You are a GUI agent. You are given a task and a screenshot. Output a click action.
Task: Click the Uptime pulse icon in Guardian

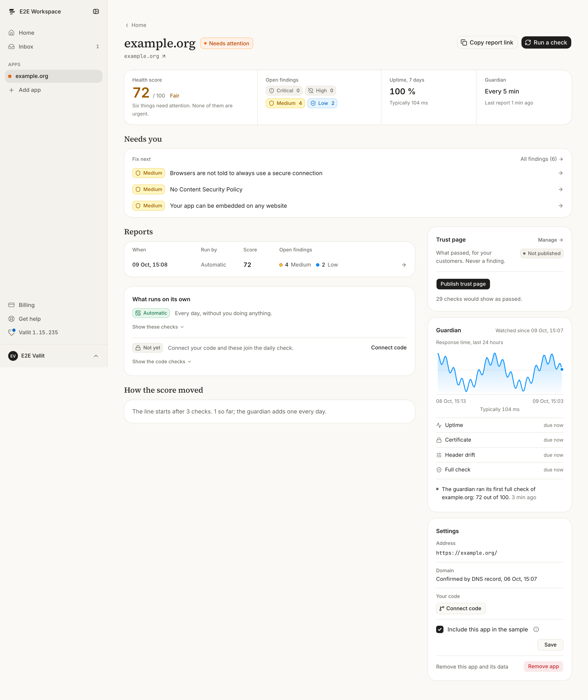(x=439, y=425)
